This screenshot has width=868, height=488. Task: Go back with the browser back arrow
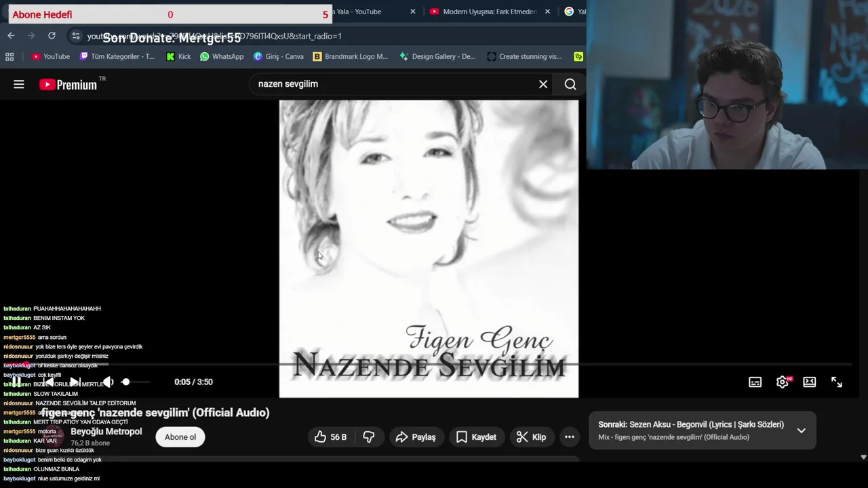click(11, 36)
